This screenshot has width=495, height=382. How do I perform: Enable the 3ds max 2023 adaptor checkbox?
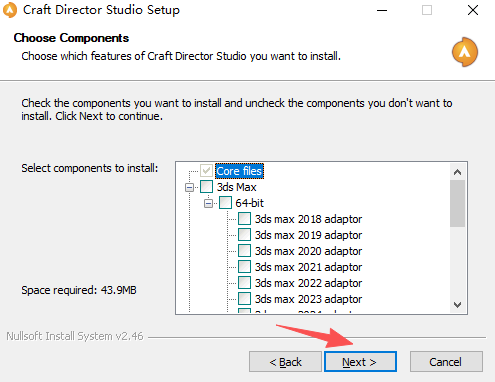point(244,299)
